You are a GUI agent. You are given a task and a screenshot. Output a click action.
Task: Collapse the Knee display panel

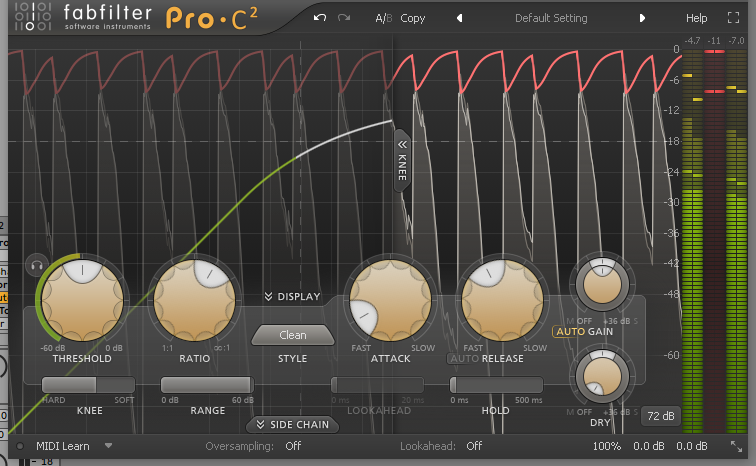(402, 160)
